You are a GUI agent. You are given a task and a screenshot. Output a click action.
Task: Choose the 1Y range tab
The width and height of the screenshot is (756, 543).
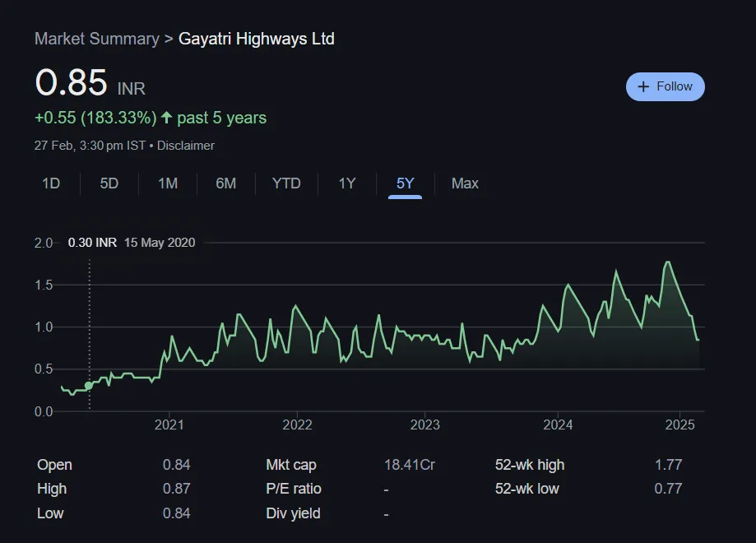(346, 183)
